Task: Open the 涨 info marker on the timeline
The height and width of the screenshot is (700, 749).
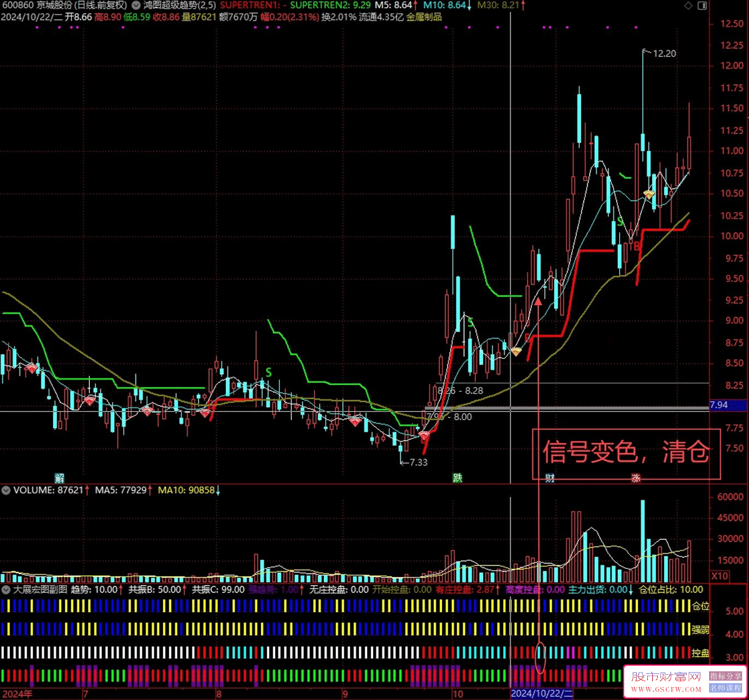Action: coord(635,478)
